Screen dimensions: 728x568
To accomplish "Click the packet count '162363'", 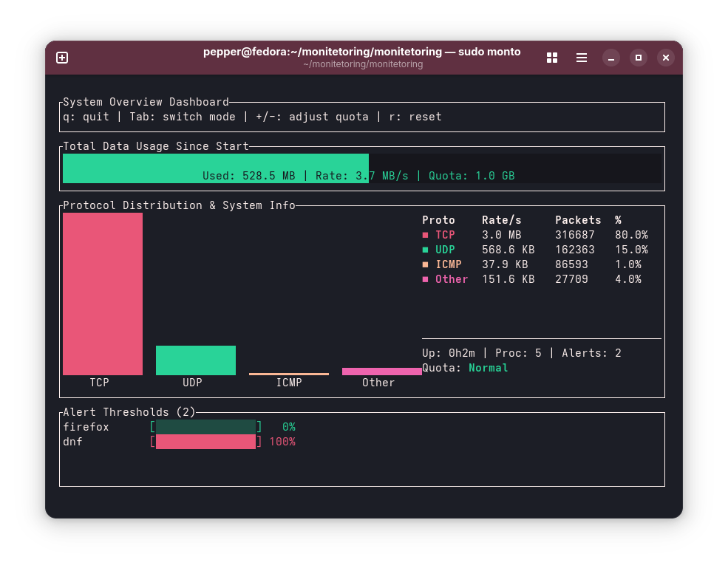I will point(575,250).
